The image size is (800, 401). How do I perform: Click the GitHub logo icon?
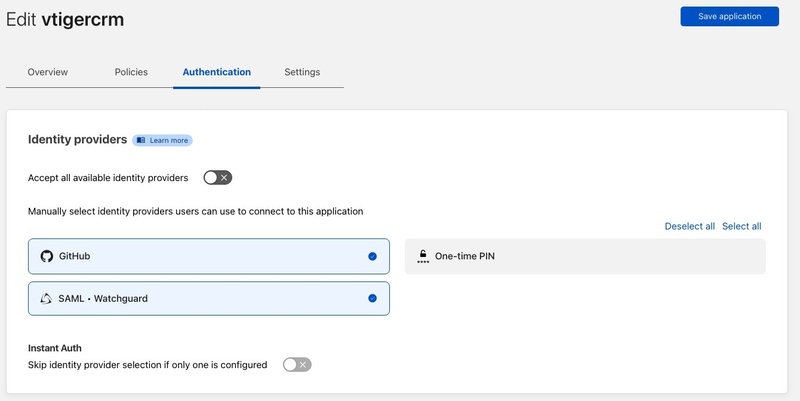click(47, 256)
